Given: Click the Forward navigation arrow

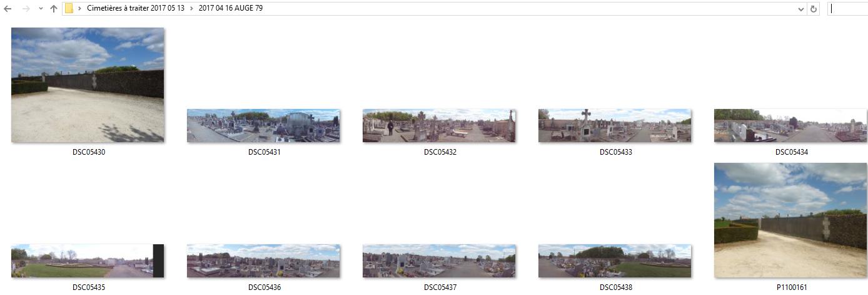Looking at the screenshot, I should (26, 9).
